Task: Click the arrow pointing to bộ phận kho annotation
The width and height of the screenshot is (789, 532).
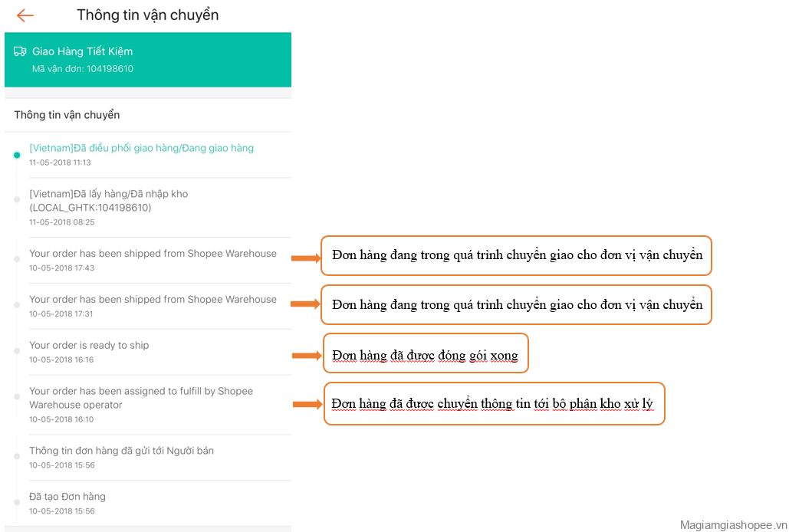Action: [x=307, y=403]
